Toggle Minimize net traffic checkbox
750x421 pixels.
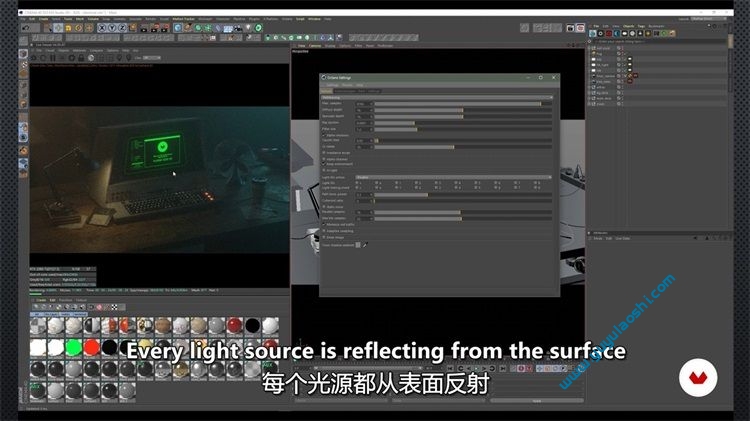324,224
